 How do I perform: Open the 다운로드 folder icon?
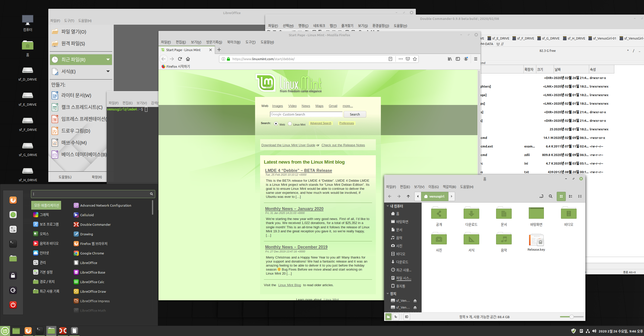(x=471, y=213)
